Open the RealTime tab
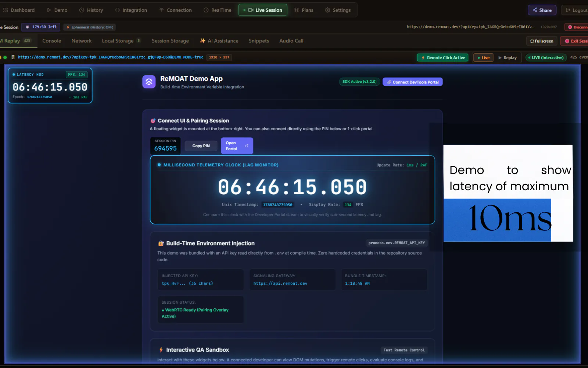 point(218,10)
